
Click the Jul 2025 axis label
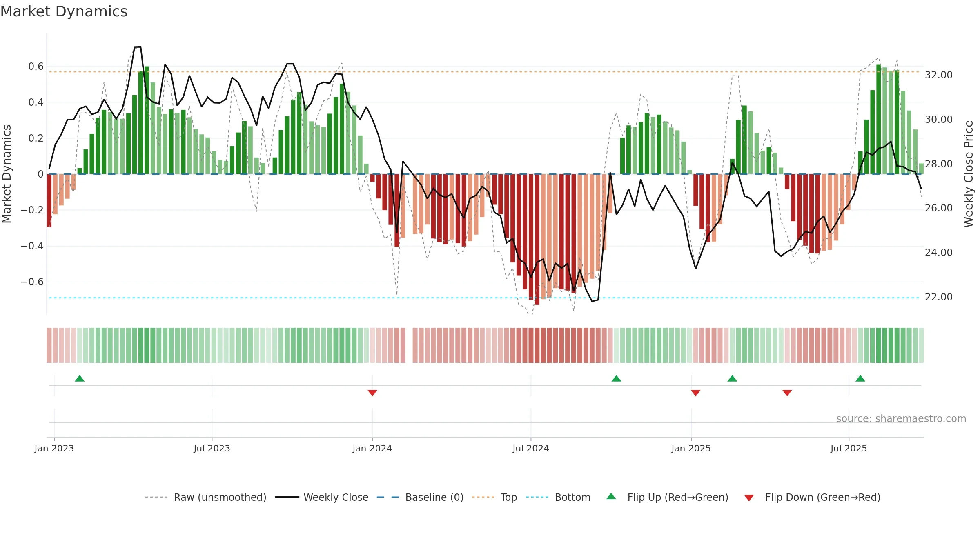point(849,448)
